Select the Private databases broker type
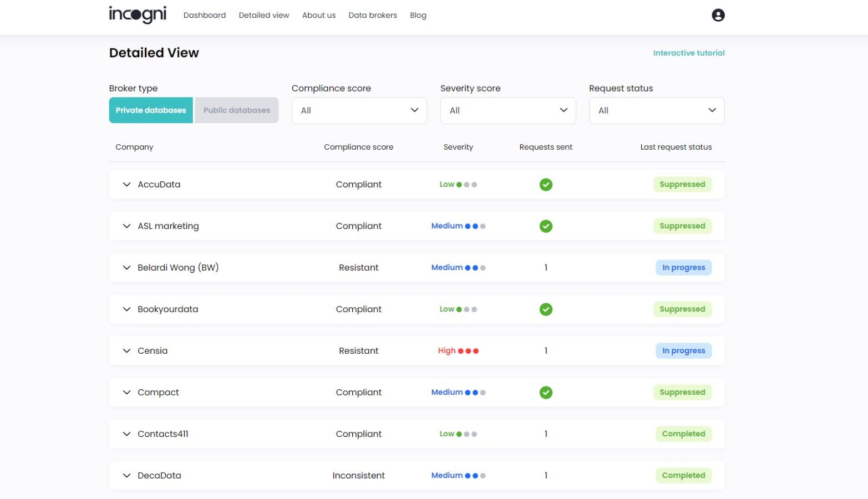Image resolution: width=868 pixels, height=499 pixels. (151, 110)
